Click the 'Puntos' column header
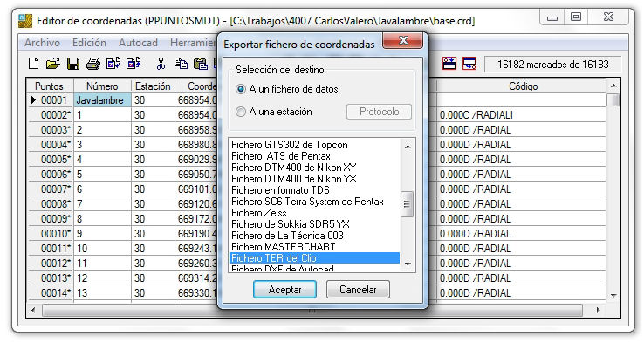The height and width of the screenshot is (343, 644). click(49, 86)
